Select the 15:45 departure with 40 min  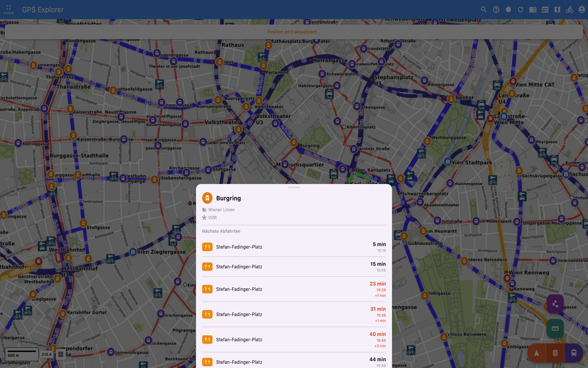click(294, 340)
